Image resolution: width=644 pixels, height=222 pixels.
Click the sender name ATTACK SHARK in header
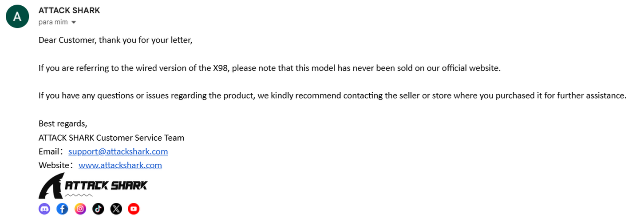(x=69, y=10)
